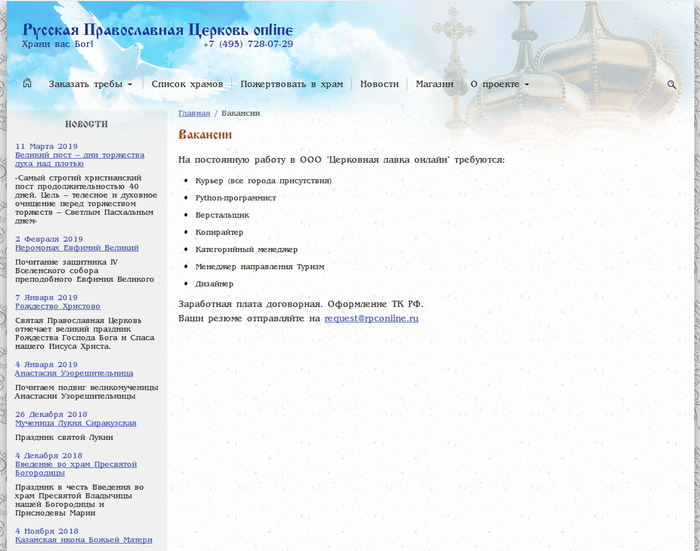The height and width of the screenshot is (551, 700).
Task: Click the 'Новости' sidebar heading
Action: coord(86,124)
